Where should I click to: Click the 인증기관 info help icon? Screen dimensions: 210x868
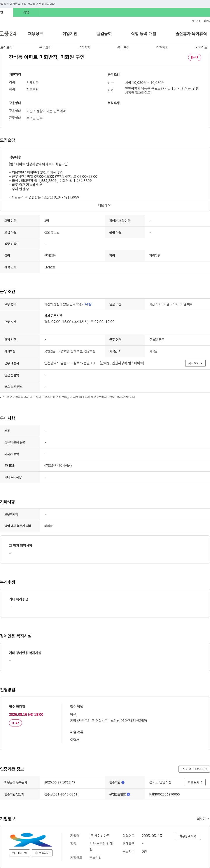click(123, 782)
